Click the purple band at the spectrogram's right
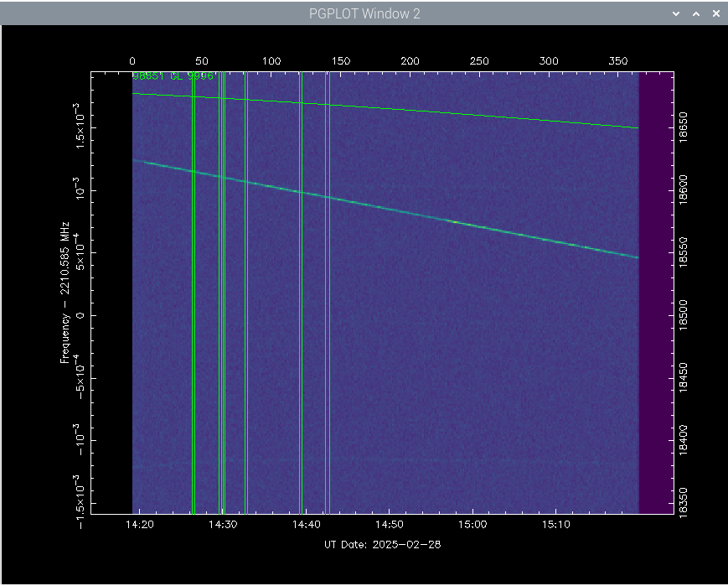 coord(656,293)
